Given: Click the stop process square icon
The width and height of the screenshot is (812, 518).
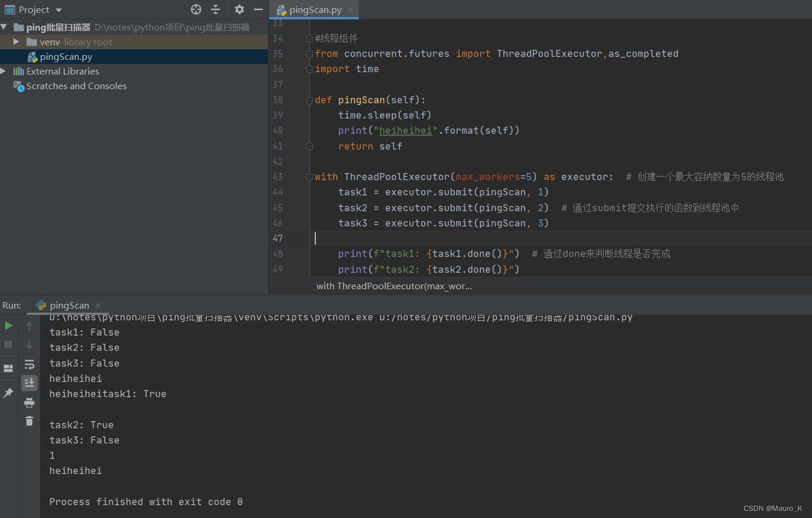Looking at the screenshot, I should click(x=9, y=344).
